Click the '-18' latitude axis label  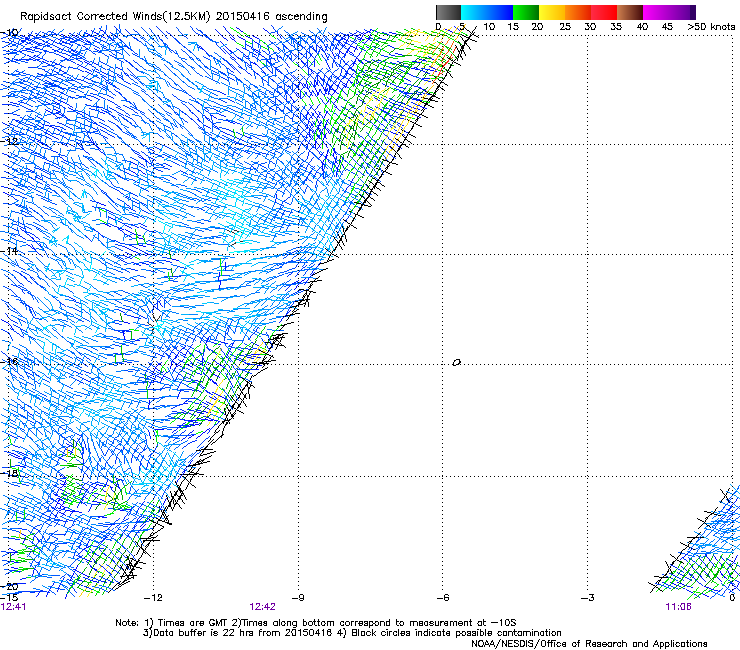coord(9,473)
